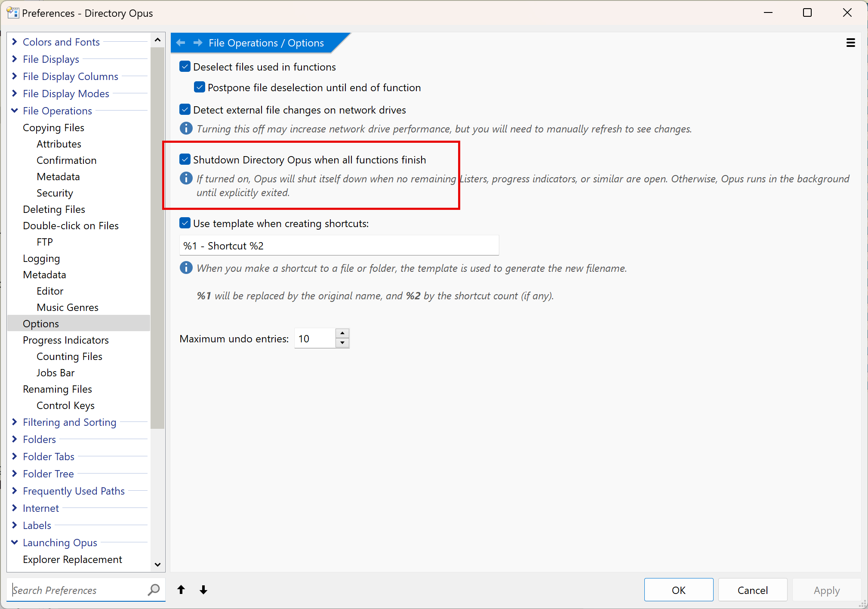Click info icon beside shutdown explanation

click(x=186, y=178)
